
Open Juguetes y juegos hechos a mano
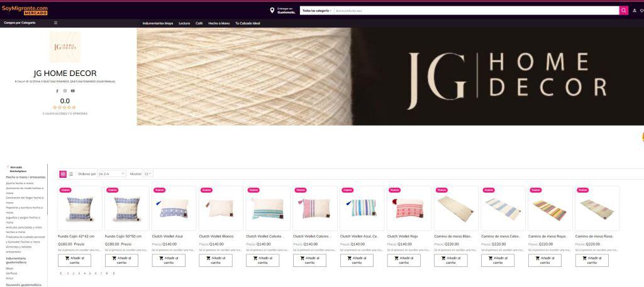coord(23,220)
